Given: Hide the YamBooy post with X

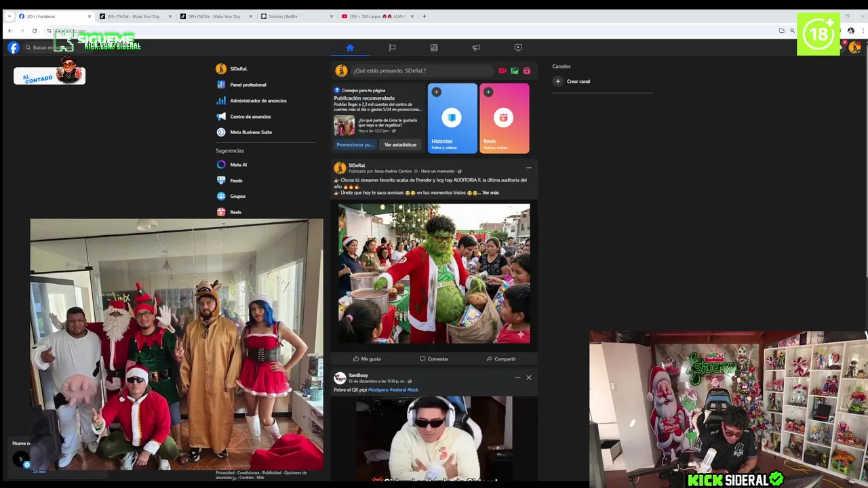Looking at the screenshot, I should (x=529, y=378).
